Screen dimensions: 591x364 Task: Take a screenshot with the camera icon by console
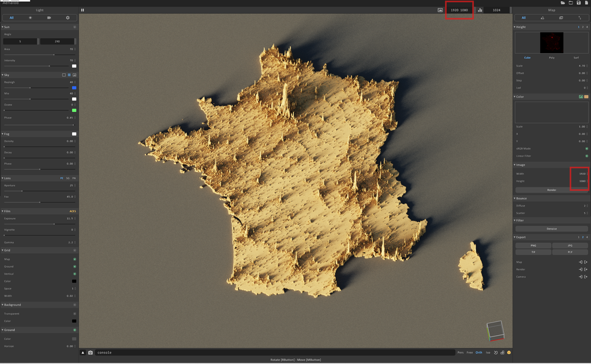pyautogui.click(x=91, y=352)
